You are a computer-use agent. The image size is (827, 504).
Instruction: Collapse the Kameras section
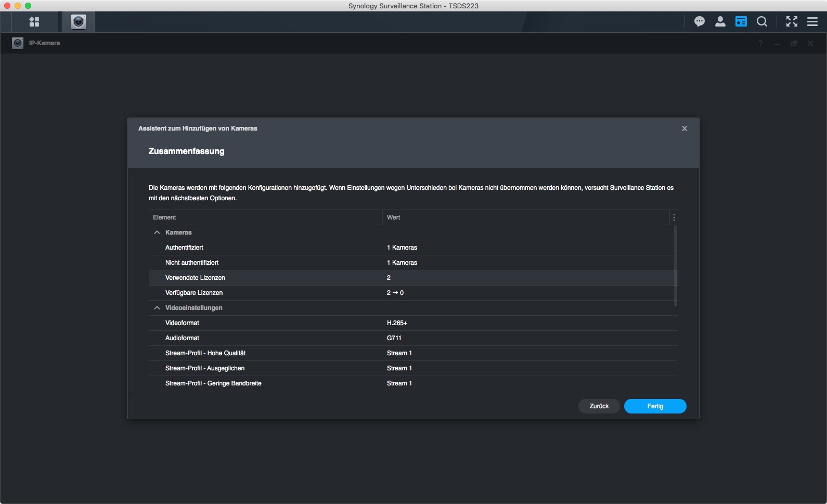[157, 232]
